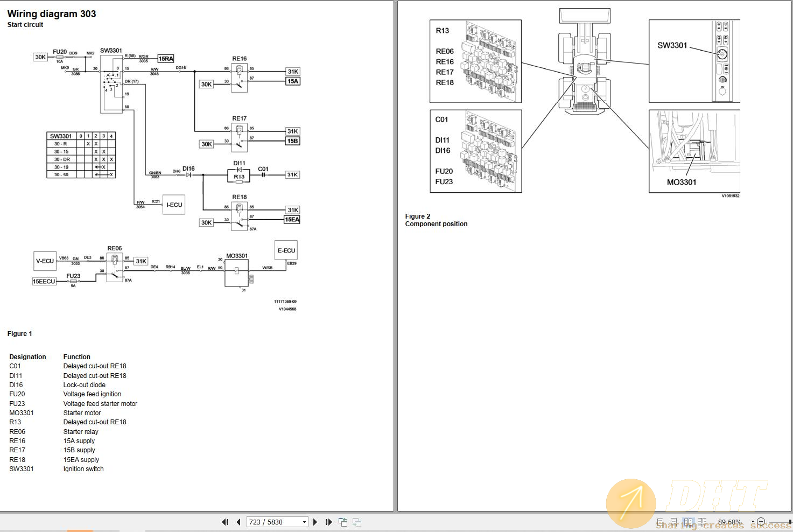Click the MO3301 label above starter motor symbol
The height and width of the screenshot is (532, 793).
(237, 256)
